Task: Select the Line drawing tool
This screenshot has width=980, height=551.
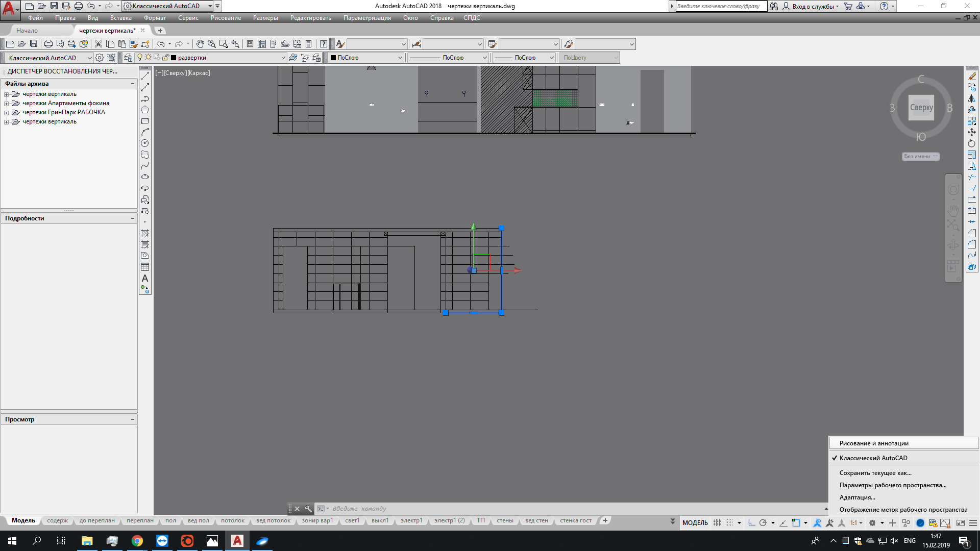Action: (x=145, y=76)
